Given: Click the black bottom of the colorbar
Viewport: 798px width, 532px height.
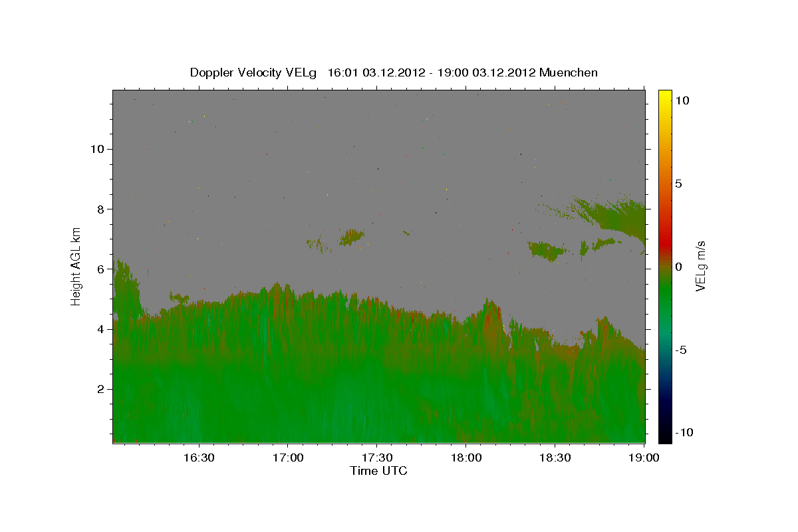Looking at the screenshot, I should [x=664, y=436].
